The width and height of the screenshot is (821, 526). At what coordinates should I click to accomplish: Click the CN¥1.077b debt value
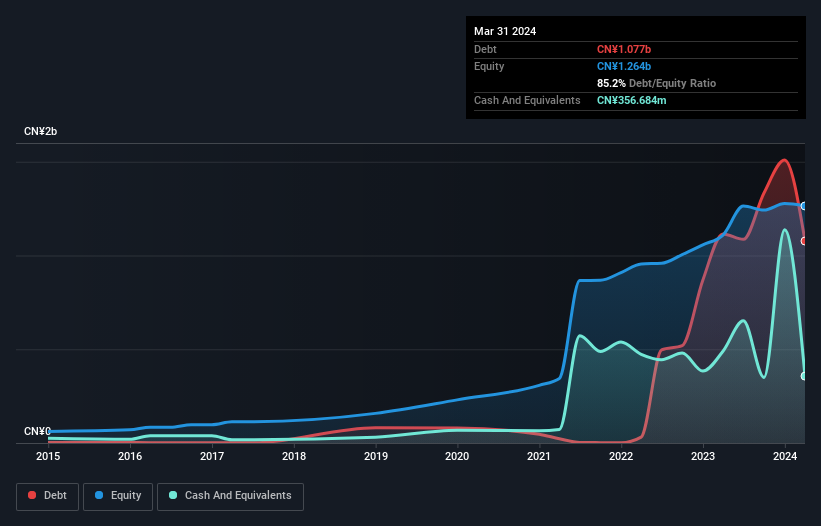624,49
